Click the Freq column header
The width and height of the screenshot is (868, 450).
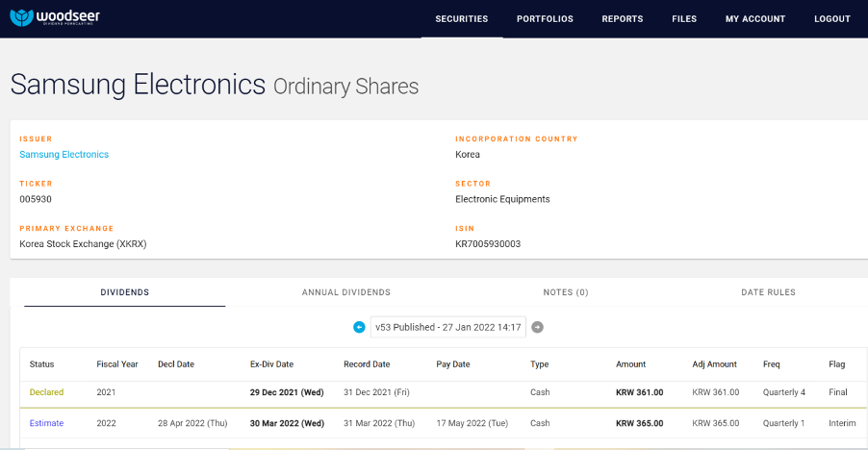pos(771,364)
